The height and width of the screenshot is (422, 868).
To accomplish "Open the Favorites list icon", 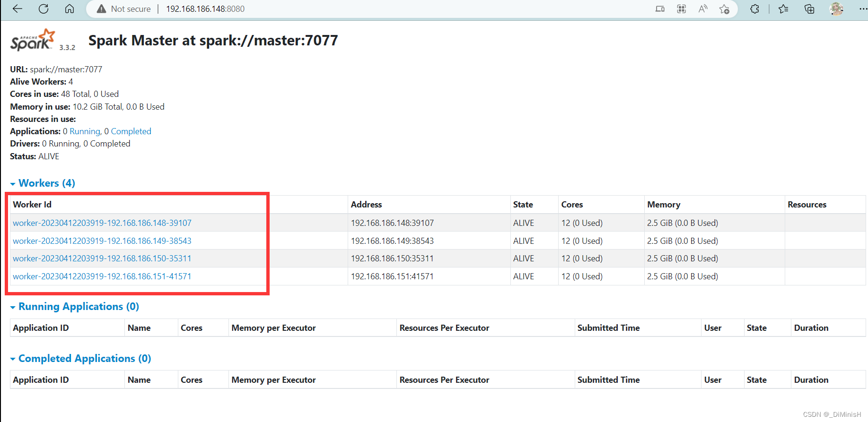I will (x=783, y=9).
